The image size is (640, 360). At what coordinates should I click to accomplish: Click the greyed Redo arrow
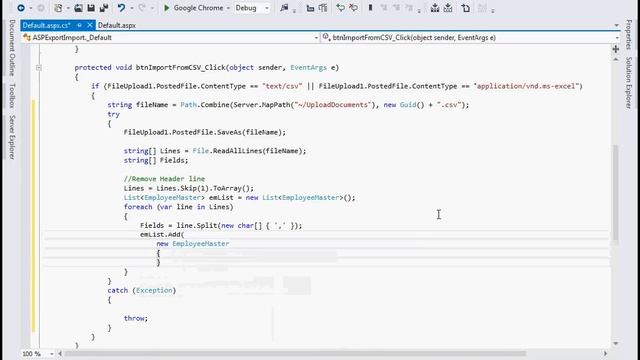point(142,8)
